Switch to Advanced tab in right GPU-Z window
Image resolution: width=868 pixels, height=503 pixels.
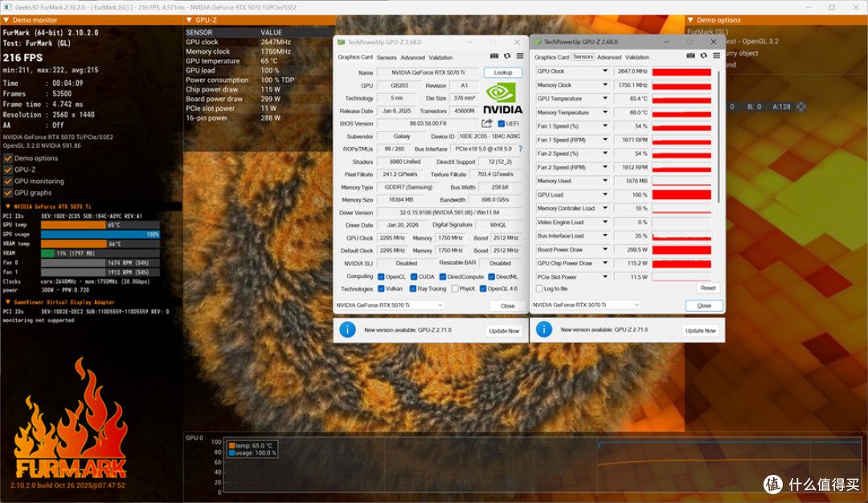[x=609, y=58]
